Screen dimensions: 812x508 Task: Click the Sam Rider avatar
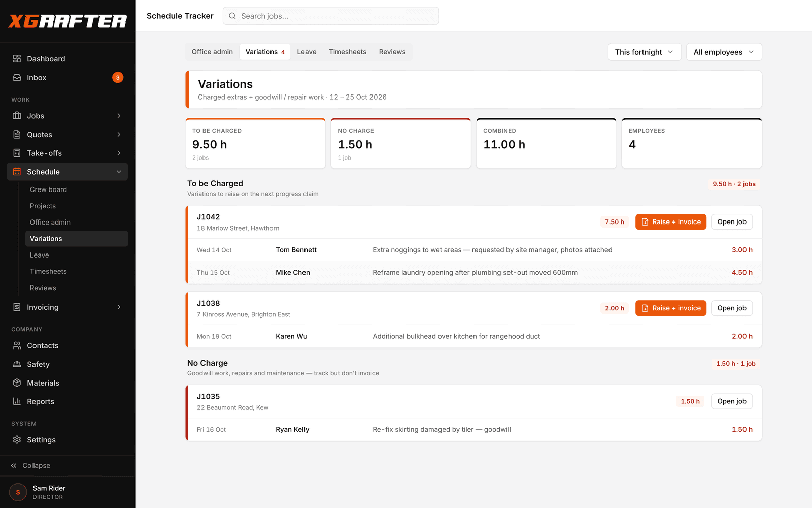18,492
